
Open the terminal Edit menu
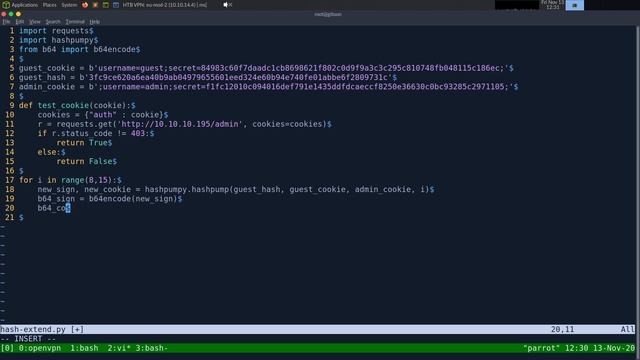click(20, 22)
